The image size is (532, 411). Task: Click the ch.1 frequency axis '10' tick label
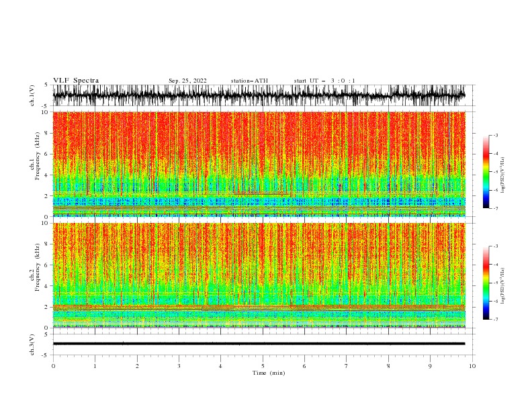[45, 112]
